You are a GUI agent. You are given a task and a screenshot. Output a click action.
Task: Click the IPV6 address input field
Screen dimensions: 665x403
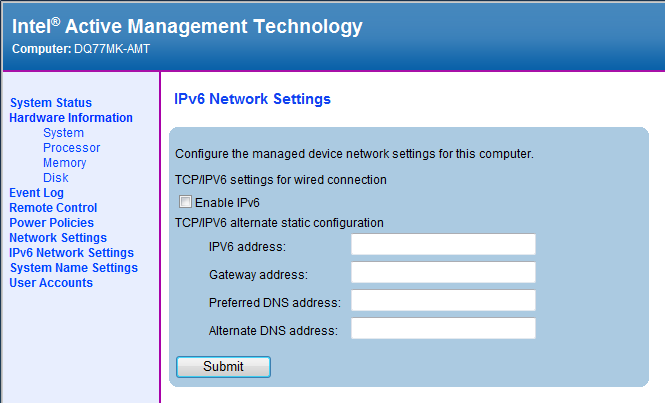click(443, 245)
